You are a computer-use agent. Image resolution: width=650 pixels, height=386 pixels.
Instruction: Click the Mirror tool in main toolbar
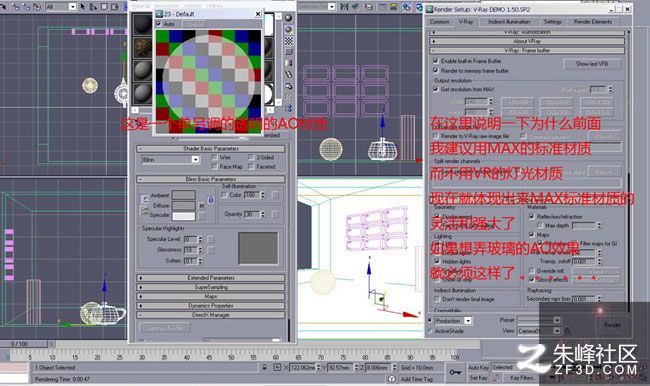coord(344,7)
